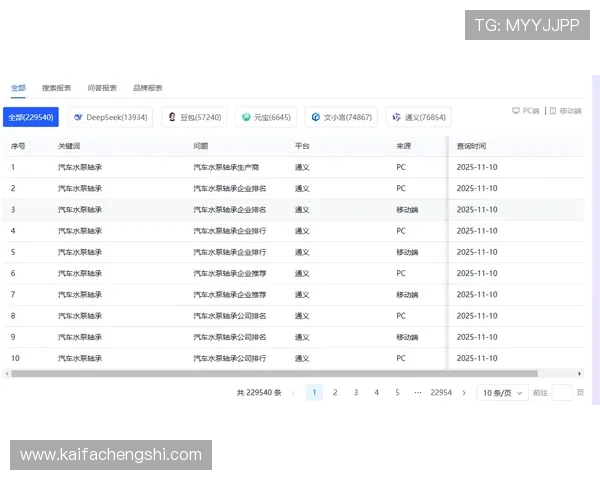This screenshot has width=600, height=480.
Task: Click sequence number 3 in the table
Action: coord(13,210)
